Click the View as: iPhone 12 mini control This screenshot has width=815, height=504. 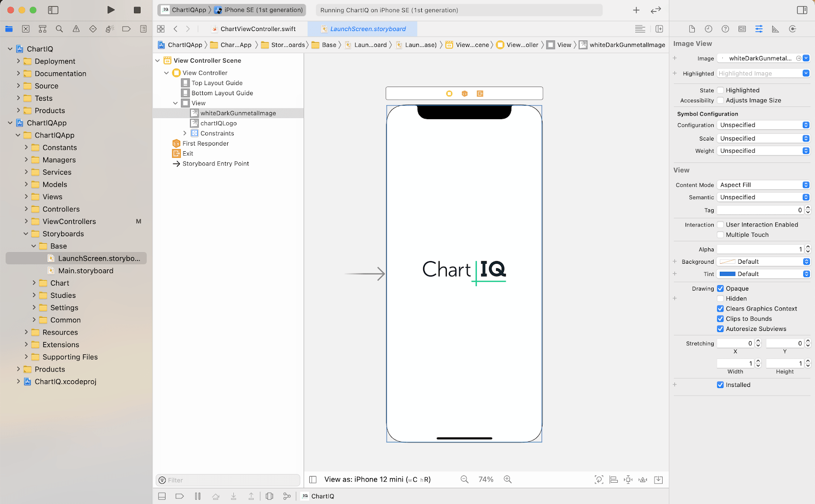click(377, 479)
